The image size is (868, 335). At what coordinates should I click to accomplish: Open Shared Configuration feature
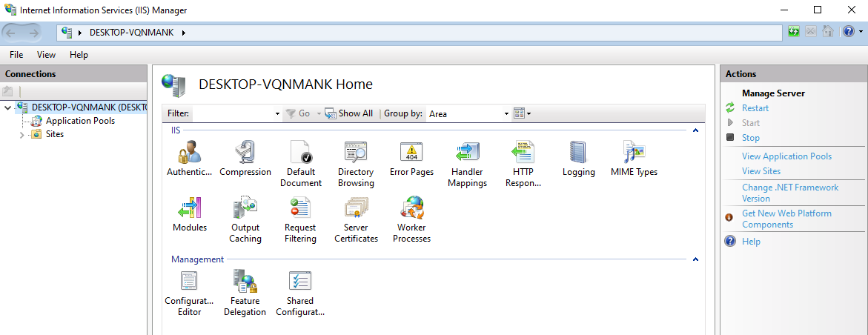click(301, 292)
